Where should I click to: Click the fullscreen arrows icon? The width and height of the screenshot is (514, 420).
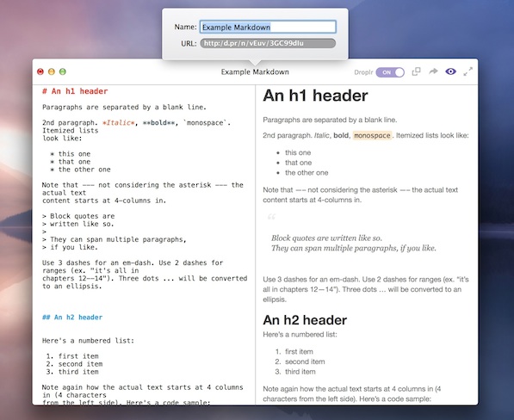point(468,71)
